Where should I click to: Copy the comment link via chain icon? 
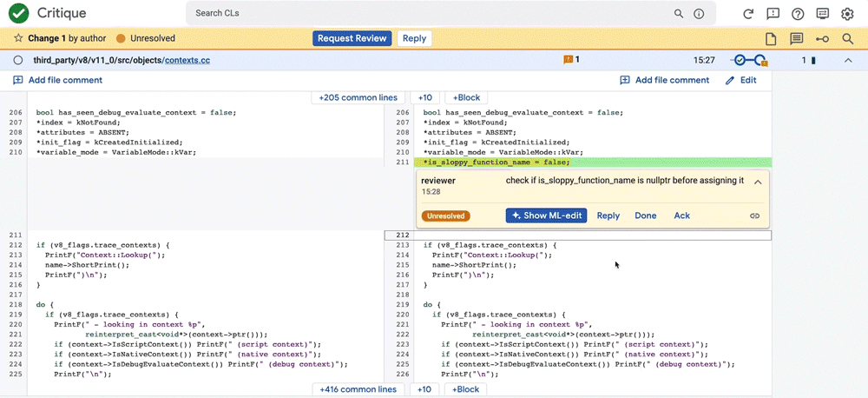click(754, 216)
